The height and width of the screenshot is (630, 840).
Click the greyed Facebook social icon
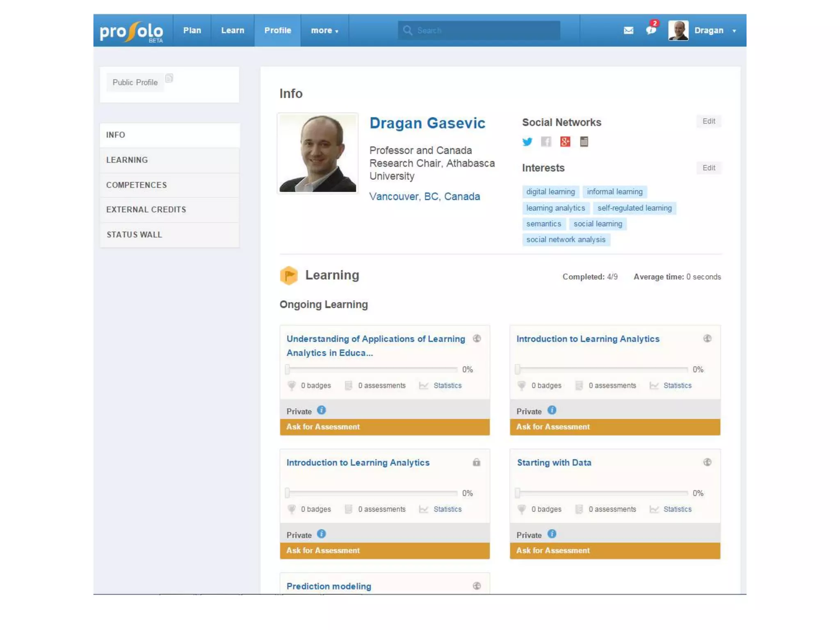(546, 142)
